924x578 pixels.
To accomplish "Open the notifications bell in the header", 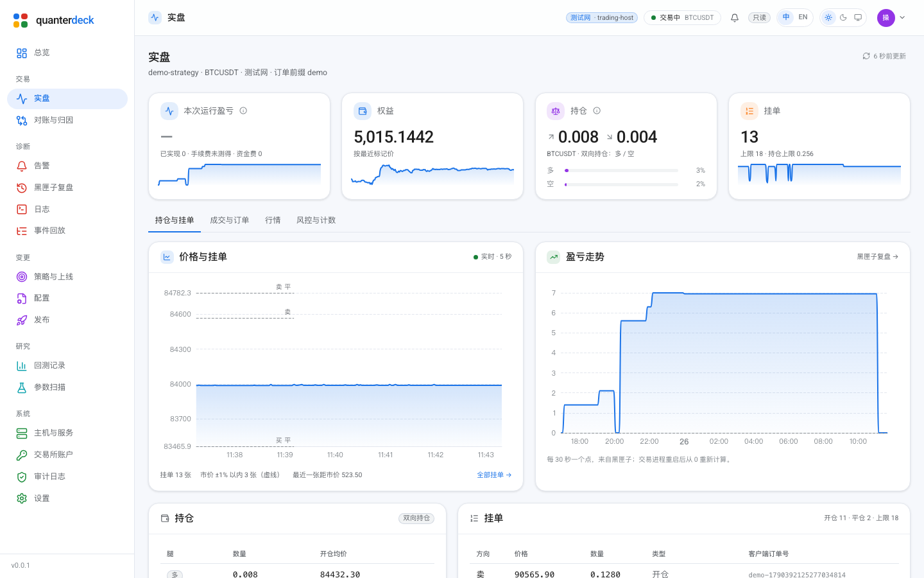I will click(735, 18).
